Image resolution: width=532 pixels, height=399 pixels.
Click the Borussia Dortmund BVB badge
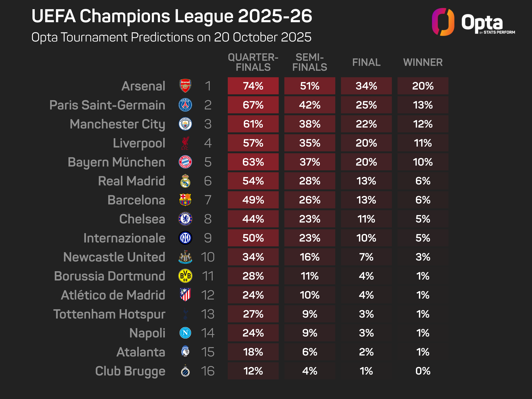click(185, 276)
